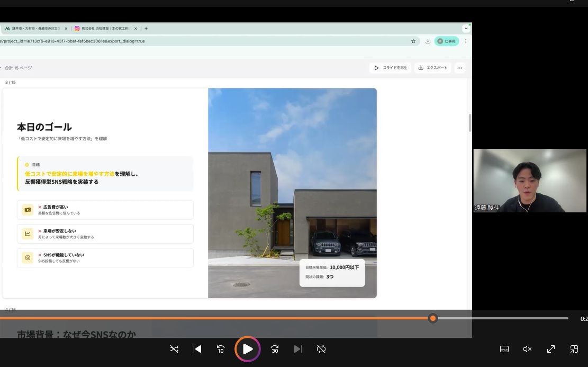Expand the browser tab search chevron
588x367 pixels.
(x=466, y=28)
